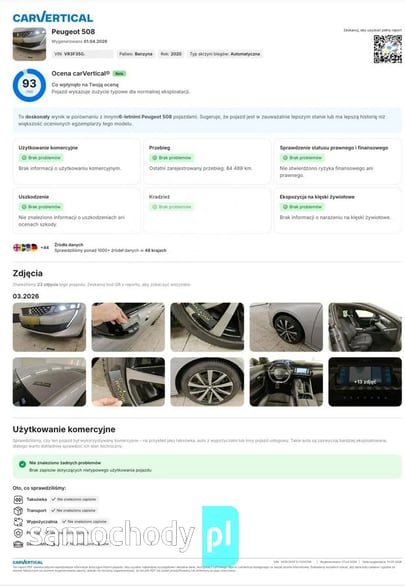
Task: Click 'Brak problemów' badge under Uszkodzenie
Action: pos(41,207)
